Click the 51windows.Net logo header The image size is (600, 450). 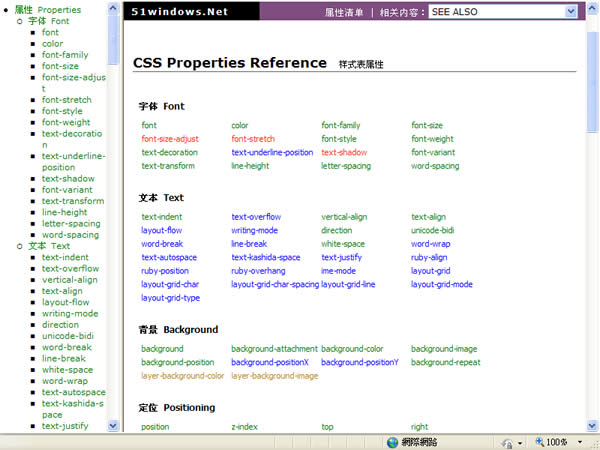(x=179, y=11)
